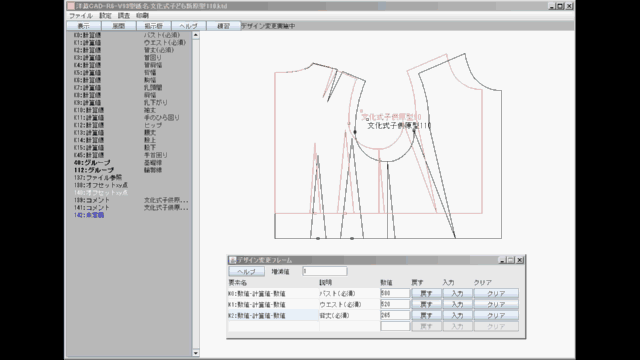Viewport: 640px width, 360px height.
Task: Select the 137:ファイル参照 list row
Action: point(129,178)
